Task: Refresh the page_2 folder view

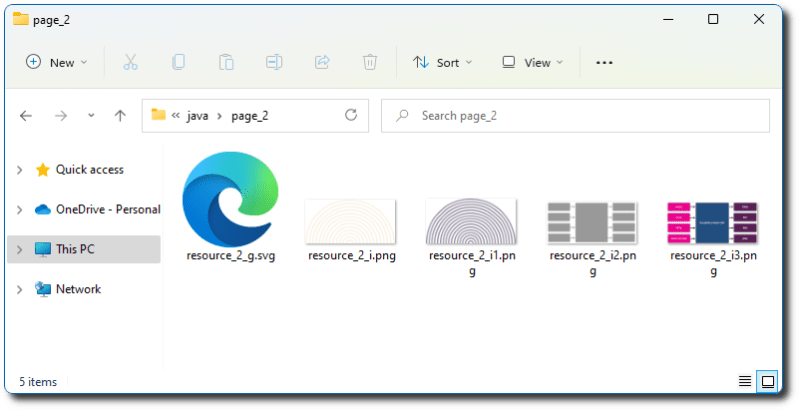Action: [351, 115]
